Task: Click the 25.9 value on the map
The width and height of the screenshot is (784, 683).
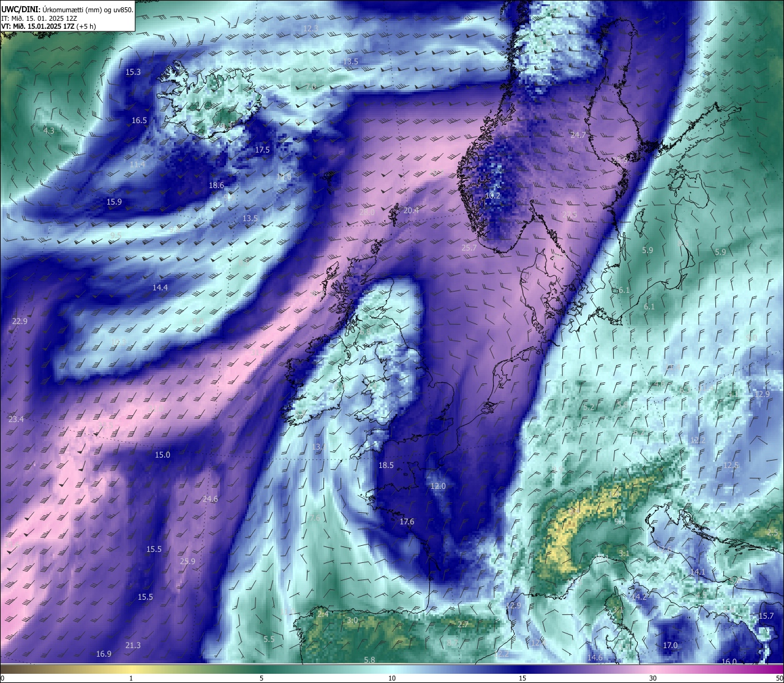Action: (x=187, y=562)
